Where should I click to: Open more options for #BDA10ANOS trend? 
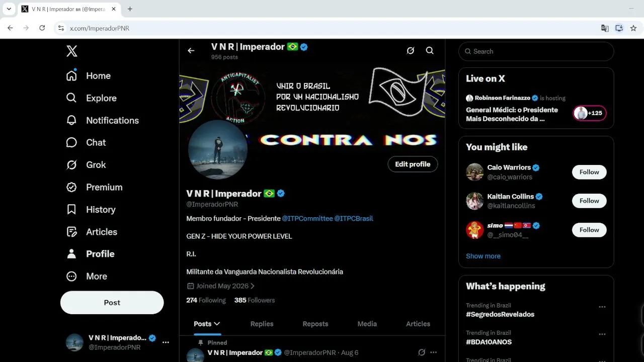point(602,334)
